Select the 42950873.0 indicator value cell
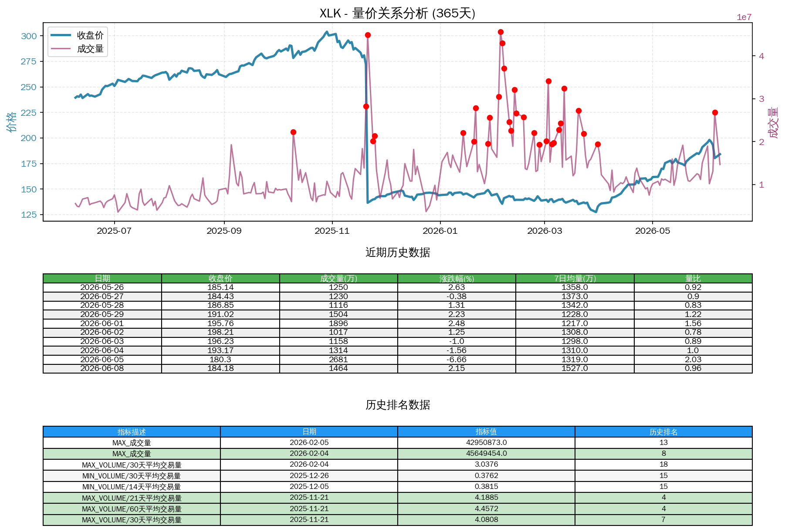Viewport: 785px width, 532px height. (486, 443)
